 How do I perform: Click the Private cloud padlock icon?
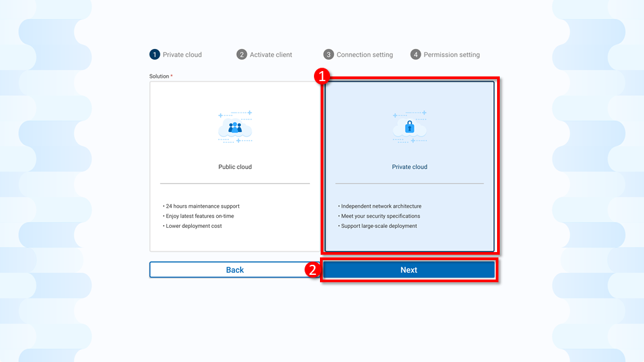(409, 127)
